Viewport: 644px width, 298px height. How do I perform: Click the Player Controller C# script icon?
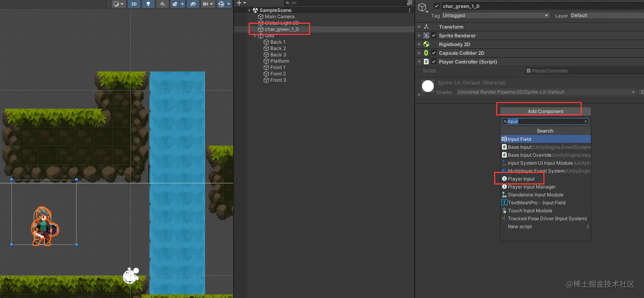click(426, 62)
